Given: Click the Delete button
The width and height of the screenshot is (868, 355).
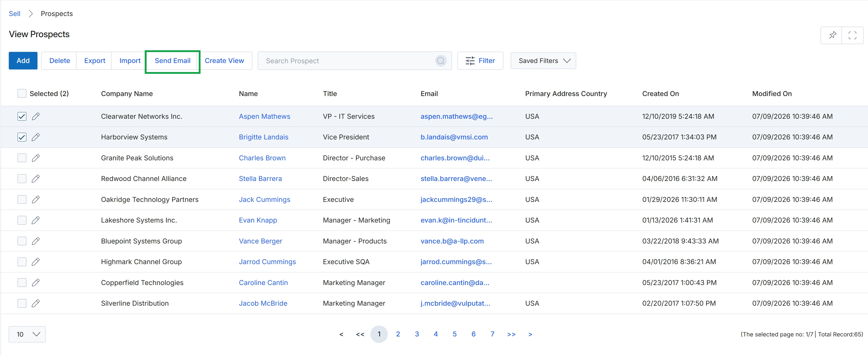Looking at the screenshot, I should (x=59, y=61).
